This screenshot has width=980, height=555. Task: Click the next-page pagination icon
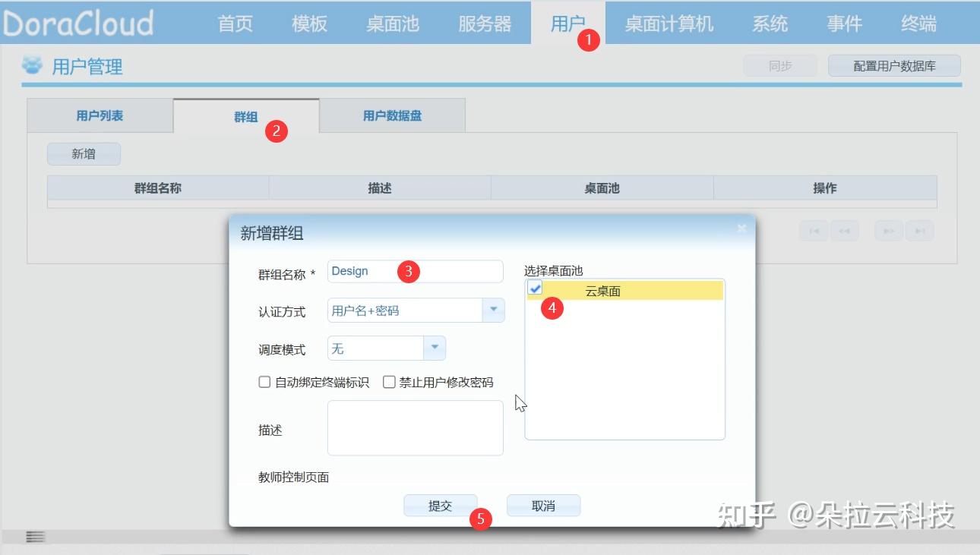(x=889, y=230)
